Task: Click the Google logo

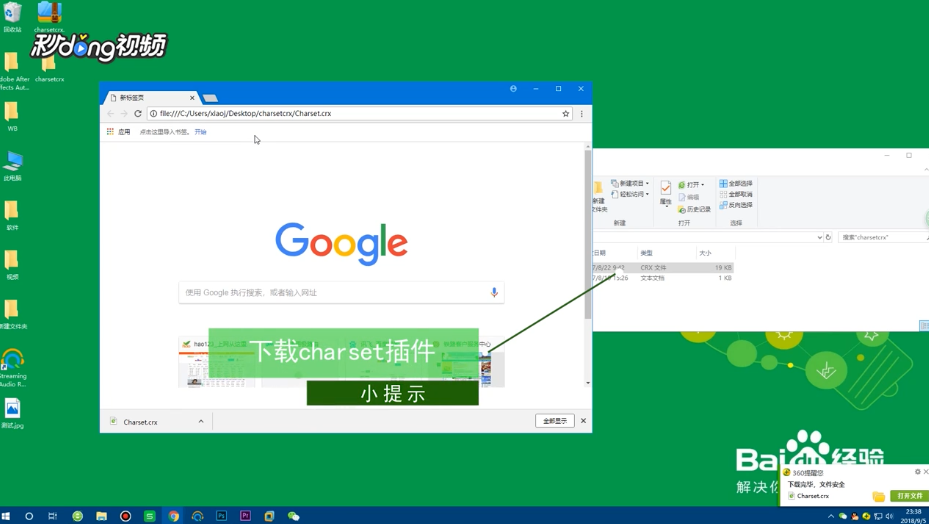Action: coord(341,244)
